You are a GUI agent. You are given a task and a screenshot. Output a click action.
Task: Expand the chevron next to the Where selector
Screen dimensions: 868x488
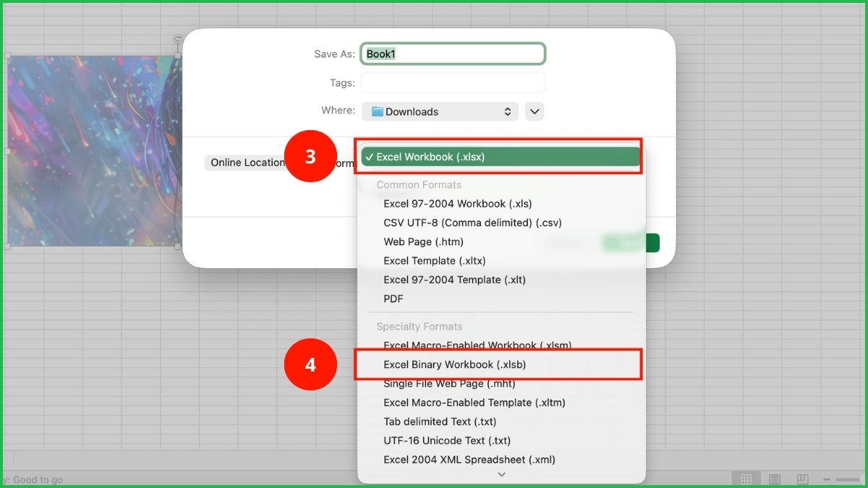[x=534, y=111]
